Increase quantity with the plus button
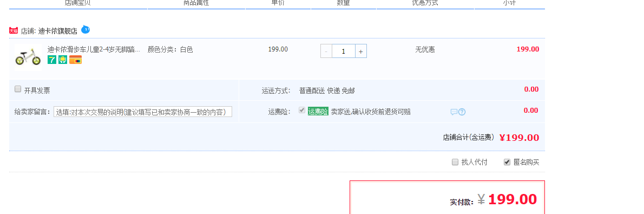The width and height of the screenshot is (644, 214). [x=360, y=51]
